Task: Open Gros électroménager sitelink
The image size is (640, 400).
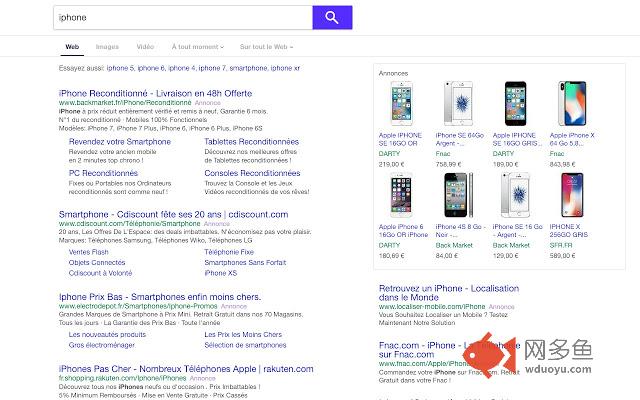Action: (102, 345)
